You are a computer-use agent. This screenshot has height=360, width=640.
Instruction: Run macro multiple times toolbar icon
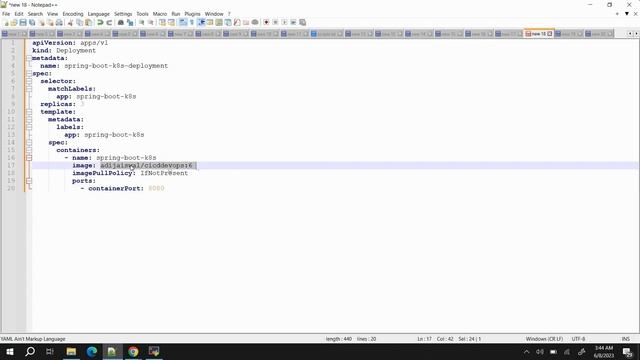click(293, 22)
